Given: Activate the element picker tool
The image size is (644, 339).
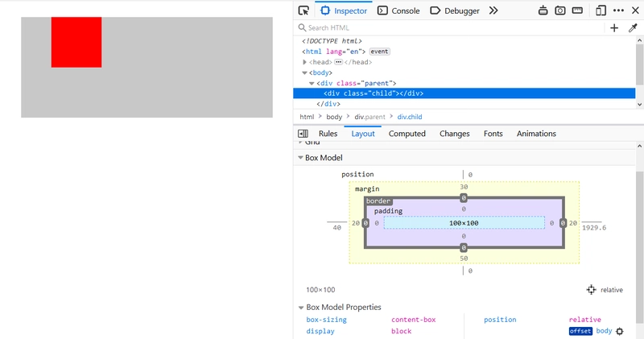Looking at the screenshot, I should point(303,10).
